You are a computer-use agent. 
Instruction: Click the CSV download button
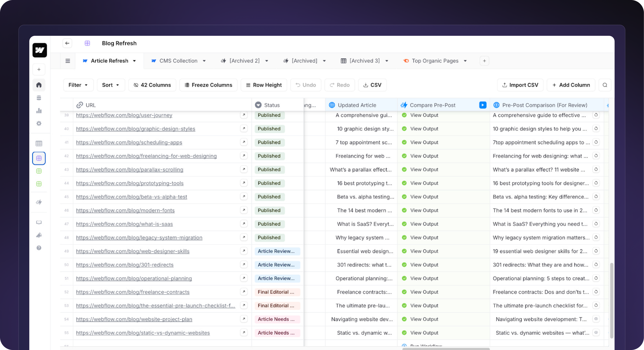click(372, 85)
